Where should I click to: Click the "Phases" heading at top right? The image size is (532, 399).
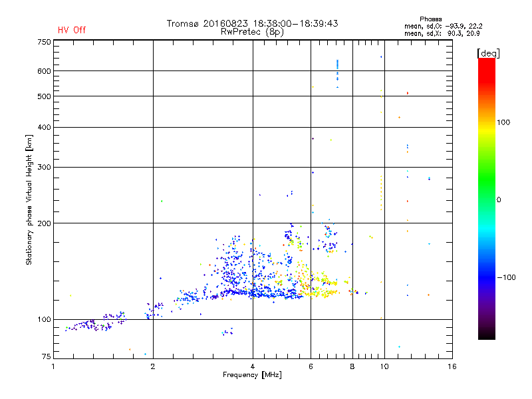click(x=430, y=19)
